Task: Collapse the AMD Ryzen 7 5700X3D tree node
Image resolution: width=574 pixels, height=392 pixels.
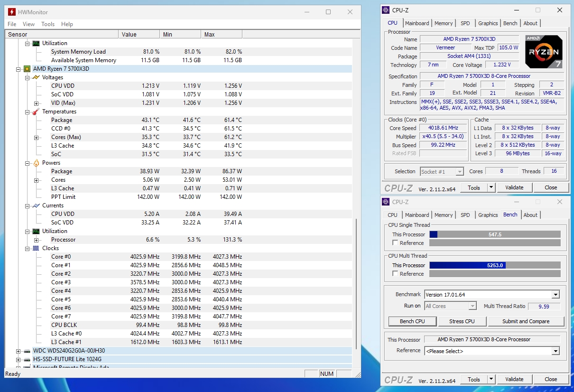Action: click(x=19, y=69)
